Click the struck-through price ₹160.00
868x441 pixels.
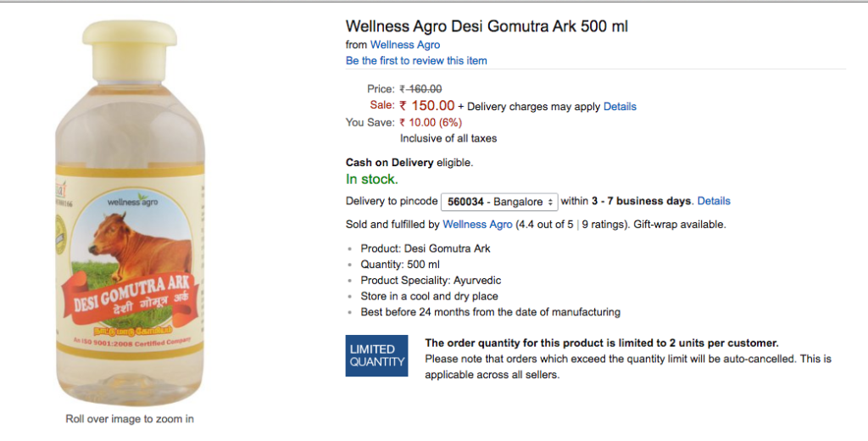(420, 88)
